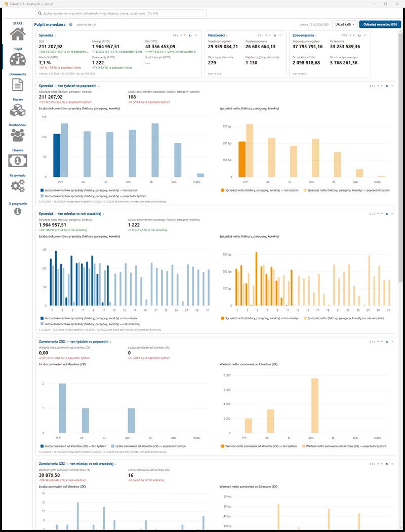This screenshot has width=405, height=532.
Task: Move the Sprzedaż summary tile right
Action: [185, 35]
